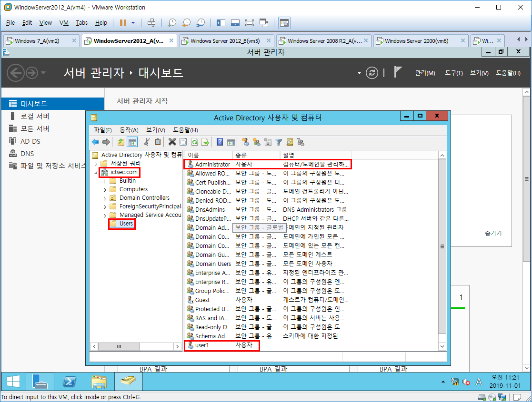Click add to group toolbar icon
The width and height of the screenshot is (532, 402).
click(x=301, y=142)
